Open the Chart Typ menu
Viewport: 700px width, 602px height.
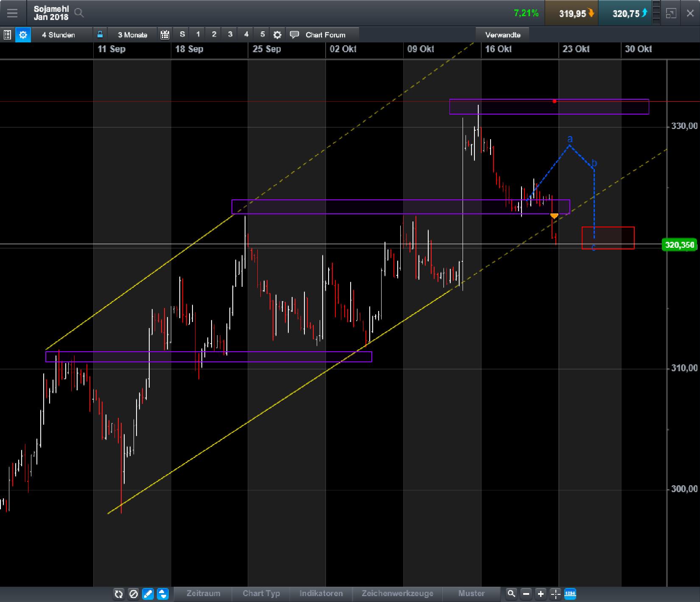click(x=261, y=594)
